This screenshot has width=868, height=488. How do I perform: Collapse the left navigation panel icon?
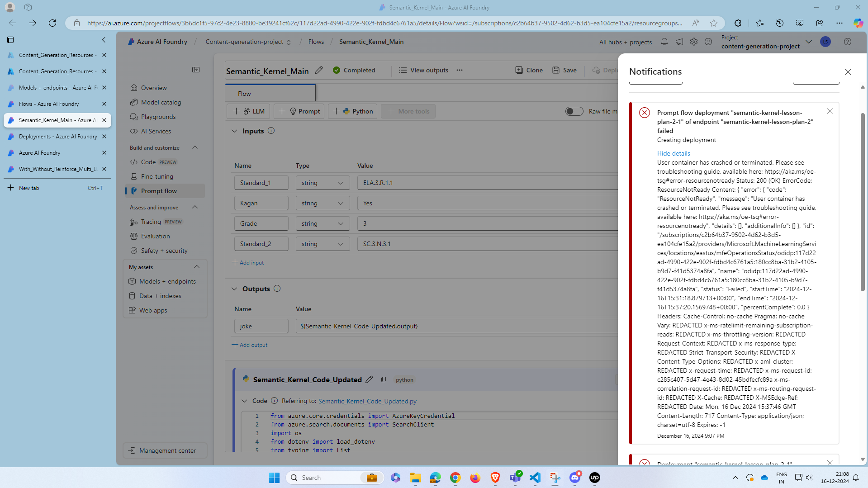[x=196, y=70]
